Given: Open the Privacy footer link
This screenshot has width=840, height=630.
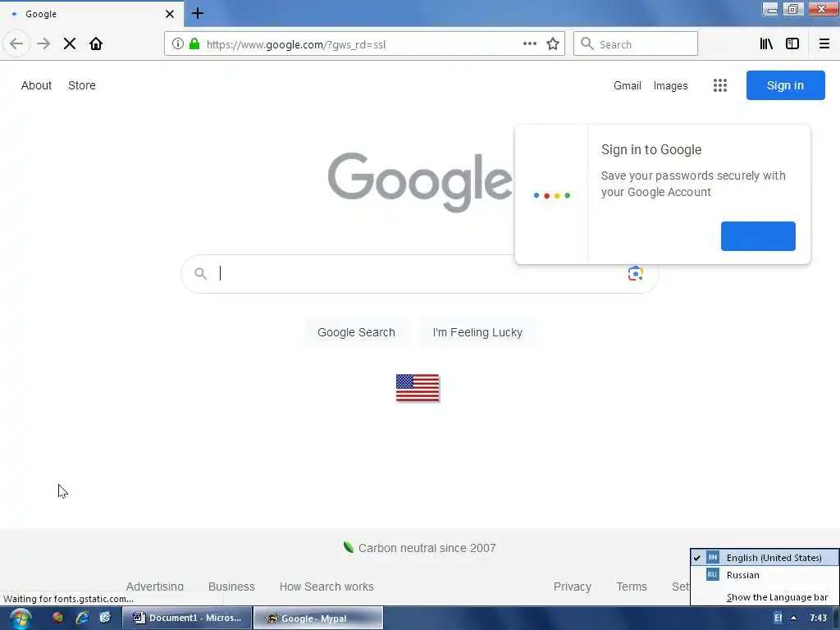Looking at the screenshot, I should pos(573,587).
